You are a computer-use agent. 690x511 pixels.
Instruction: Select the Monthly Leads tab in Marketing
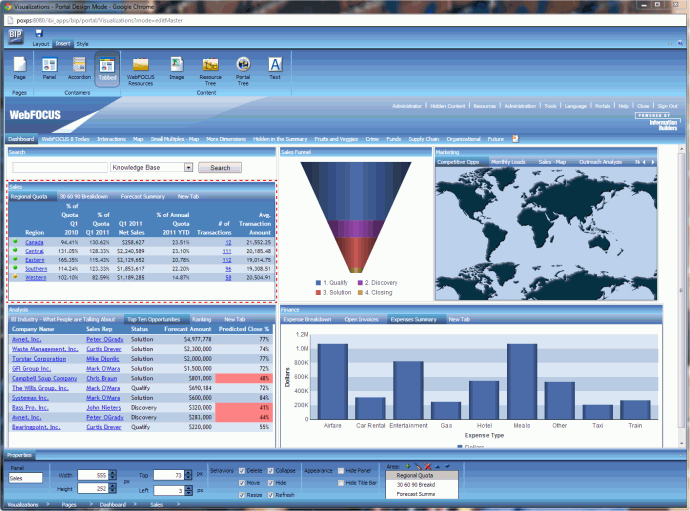pos(508,162)
